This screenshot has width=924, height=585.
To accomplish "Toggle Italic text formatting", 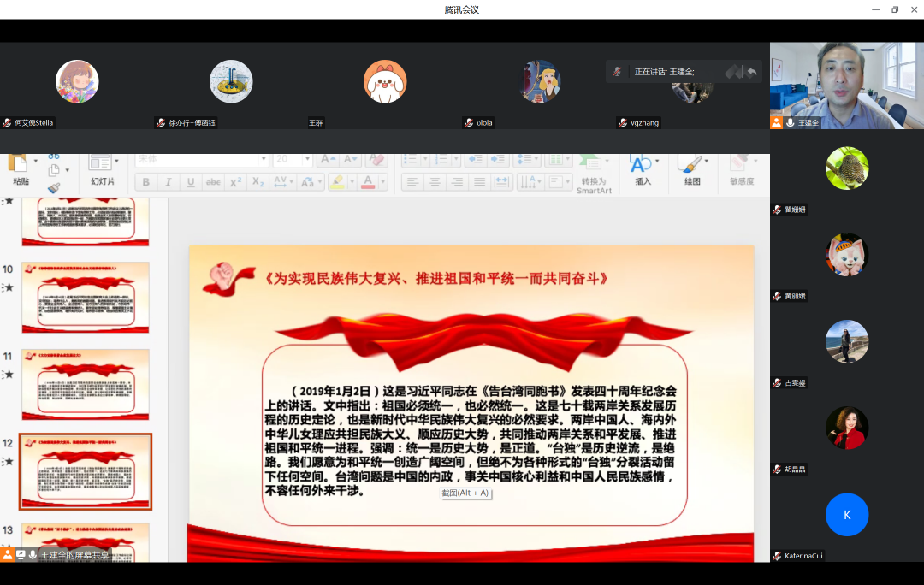I will point(169,182).
